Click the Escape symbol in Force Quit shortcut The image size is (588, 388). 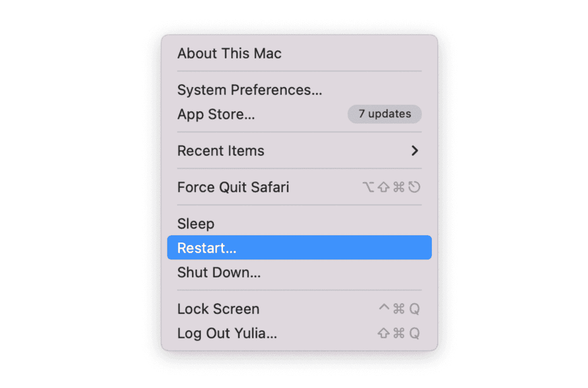(414, 187)
